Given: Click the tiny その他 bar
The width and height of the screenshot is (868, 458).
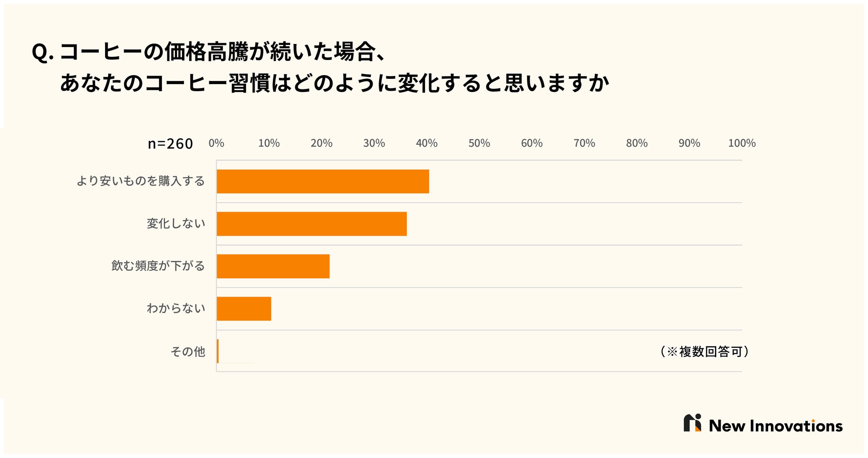Looking at the screenshot, I should coord(218,351).
